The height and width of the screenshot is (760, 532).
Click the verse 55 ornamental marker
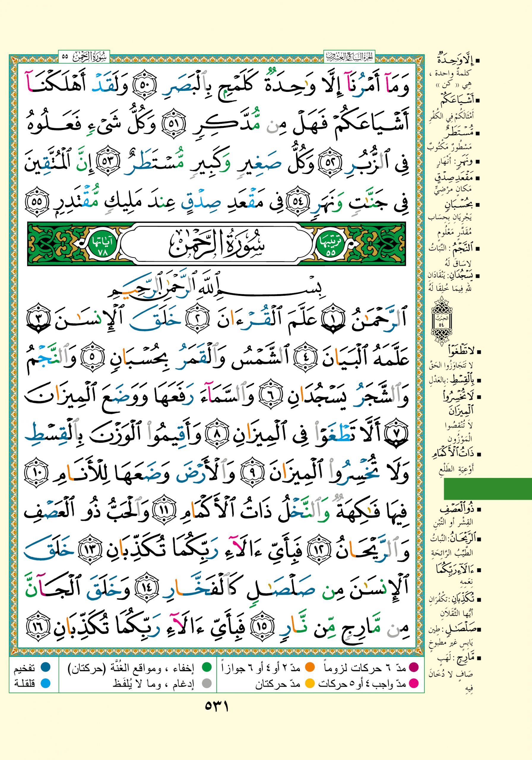(x=37, y=201)
